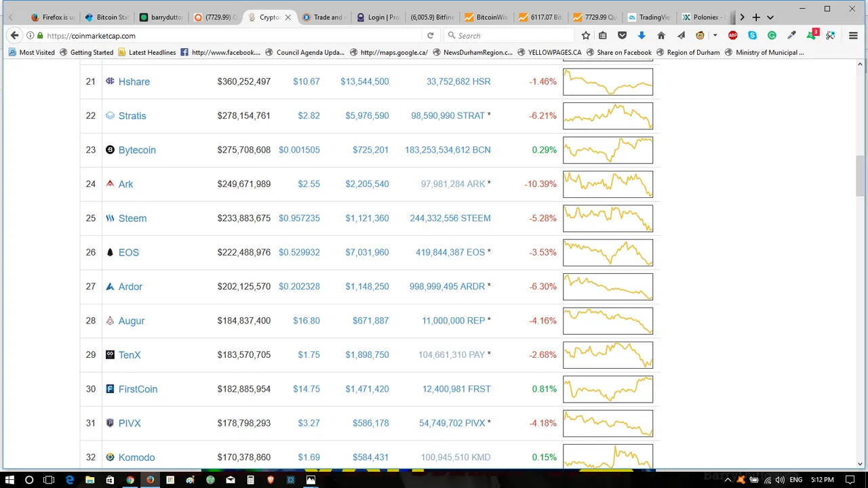The height and width of the screenshot is (488, 868).
Task: Click the Steem coin logo icon
Action: click(110, 218)
